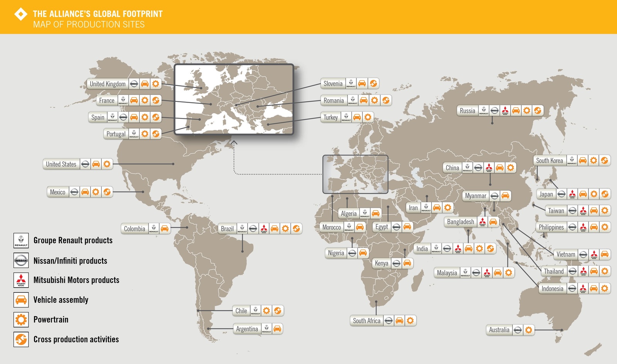Click the powertrain gear icon for Iran
The image size is (617, 364).
(x=447, y=207)
